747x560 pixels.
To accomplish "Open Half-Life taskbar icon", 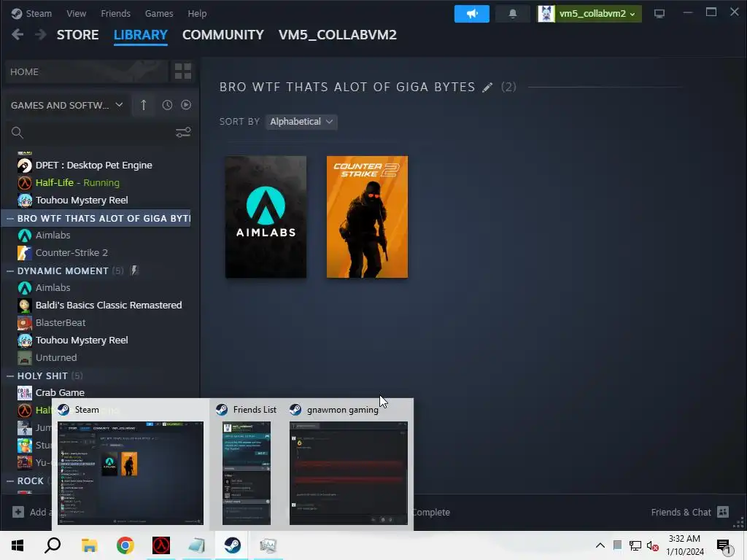I will coord(161,545).
